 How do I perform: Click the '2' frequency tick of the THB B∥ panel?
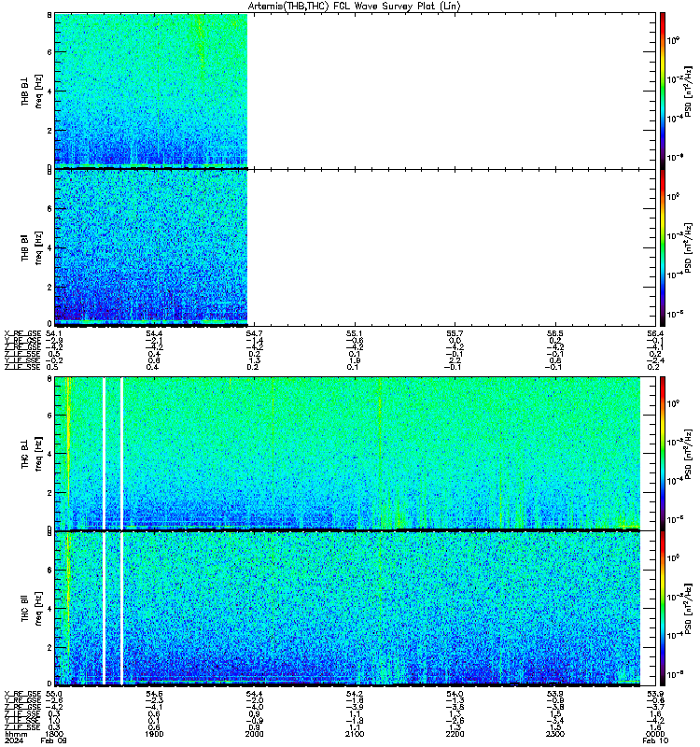click(x=49, y=287)
